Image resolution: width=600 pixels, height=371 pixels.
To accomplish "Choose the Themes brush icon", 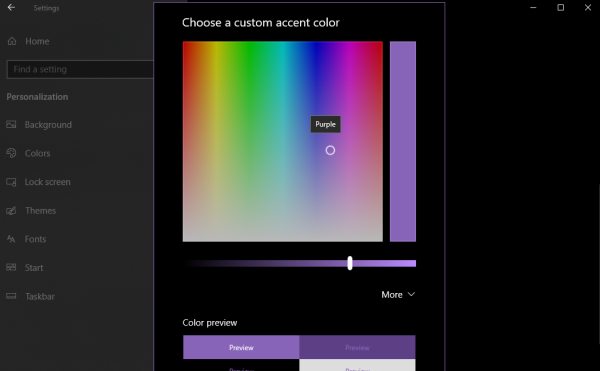I will pyautogui.click(x=11, y=210).
